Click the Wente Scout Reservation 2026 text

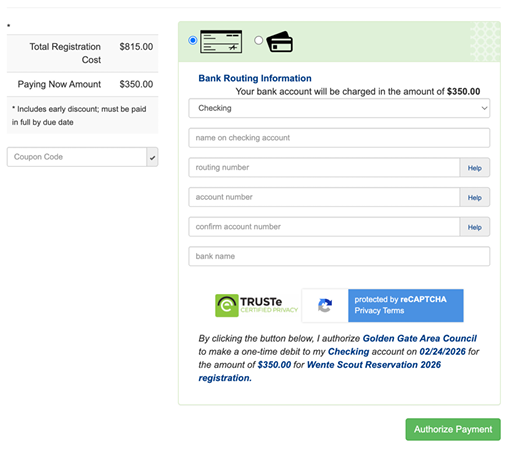click(374, 365)
